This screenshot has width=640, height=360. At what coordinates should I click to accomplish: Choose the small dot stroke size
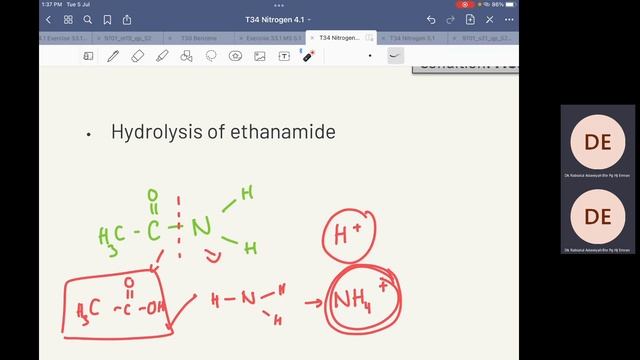click(370, 56)
